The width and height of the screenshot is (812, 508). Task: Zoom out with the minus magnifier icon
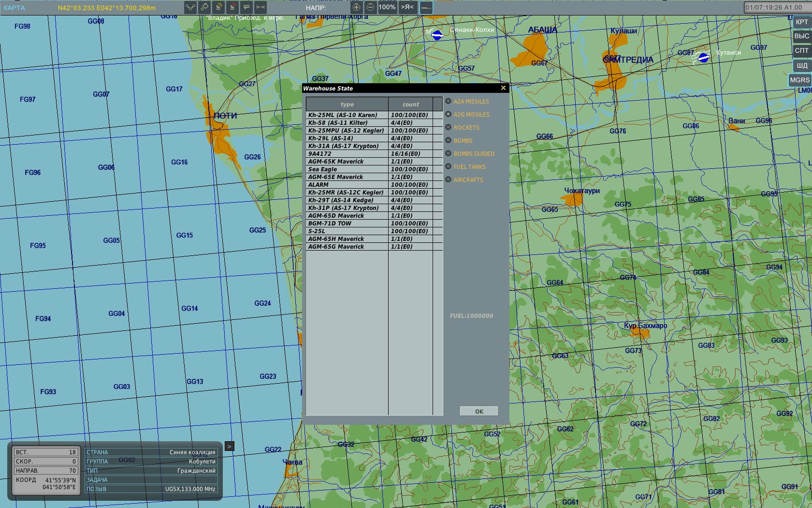(370, 7)
